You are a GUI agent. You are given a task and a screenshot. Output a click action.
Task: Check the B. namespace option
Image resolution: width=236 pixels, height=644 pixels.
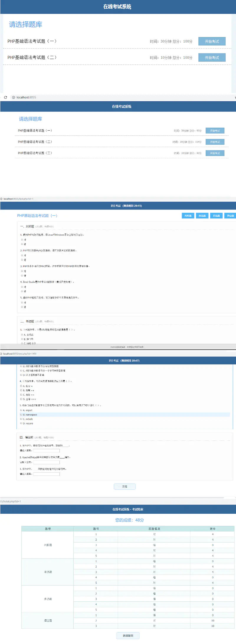click(21, 415)
